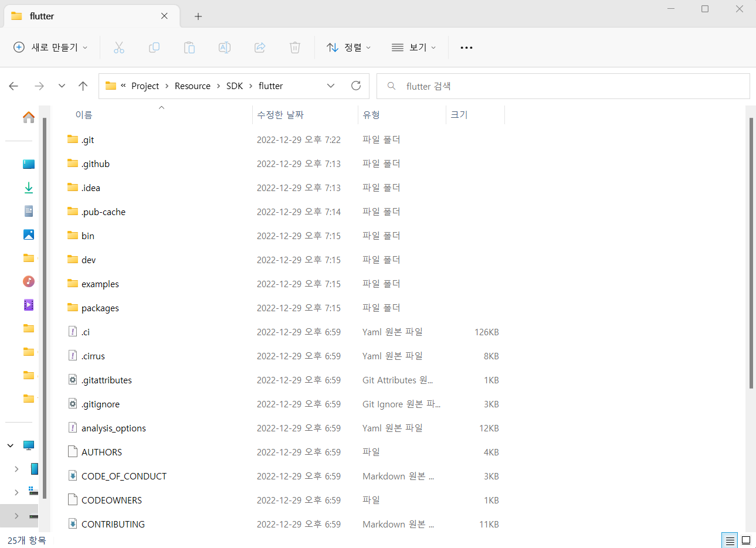
Task: Open Pictures from sidebar icon
Action: (x=28, y=234)
